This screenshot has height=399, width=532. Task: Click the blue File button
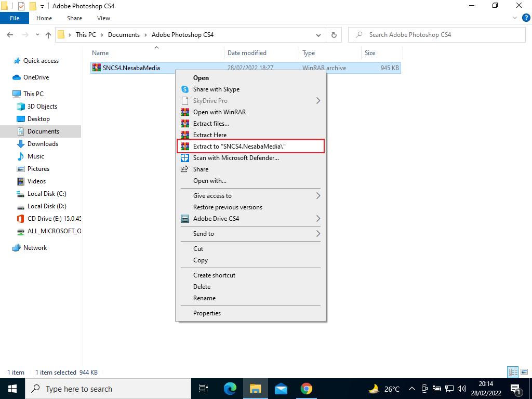(x=15, y=18)
